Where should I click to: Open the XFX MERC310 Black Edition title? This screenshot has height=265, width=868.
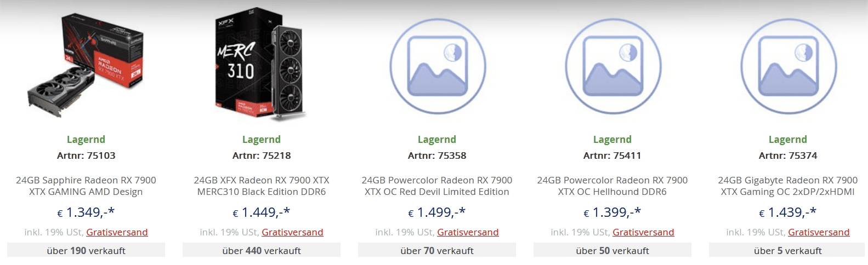coord(262,186)
